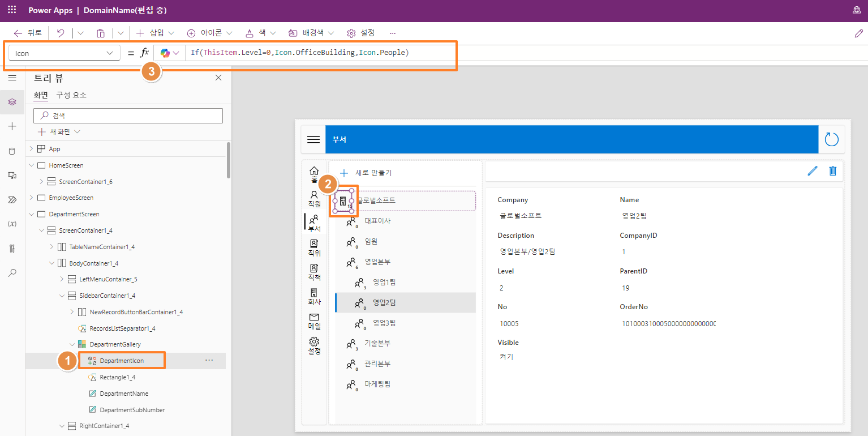Click the 새 화면 new screen button
The image size is (868, 436).
(x=59, y=131)
